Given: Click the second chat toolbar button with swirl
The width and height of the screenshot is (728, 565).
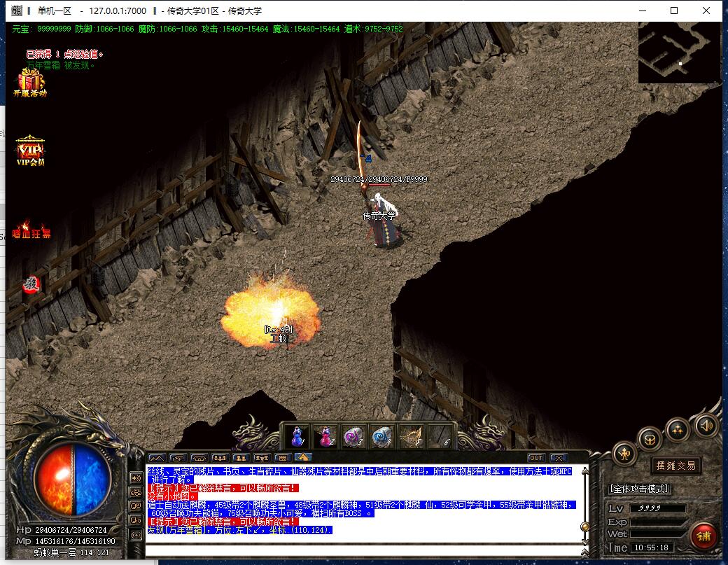Looking at the screenshot, I should tap(178, 458).
